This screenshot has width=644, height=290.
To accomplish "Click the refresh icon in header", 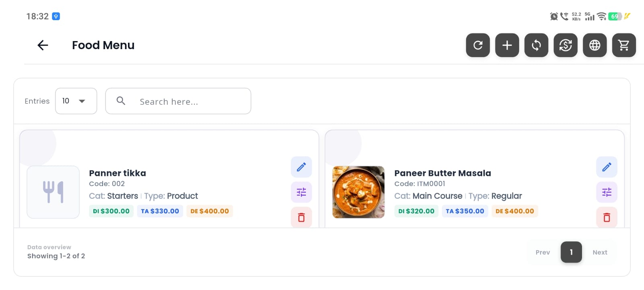I will (478, 45).
